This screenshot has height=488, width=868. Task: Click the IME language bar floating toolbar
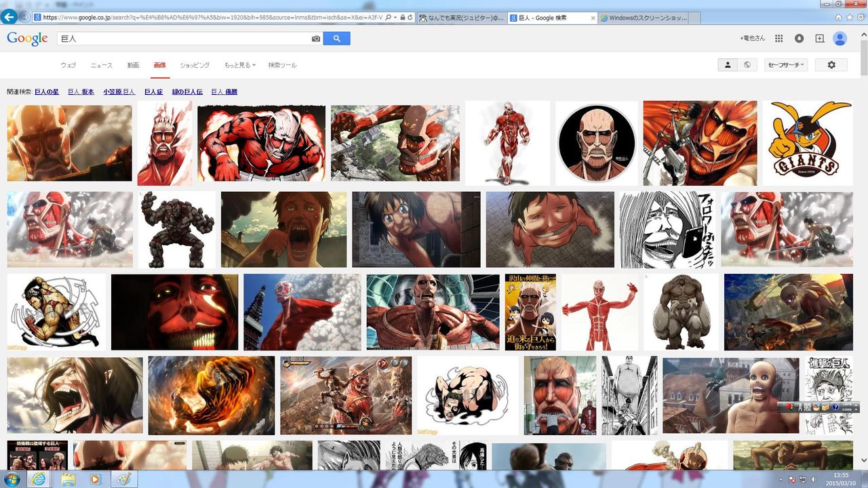tap(818, 407)
